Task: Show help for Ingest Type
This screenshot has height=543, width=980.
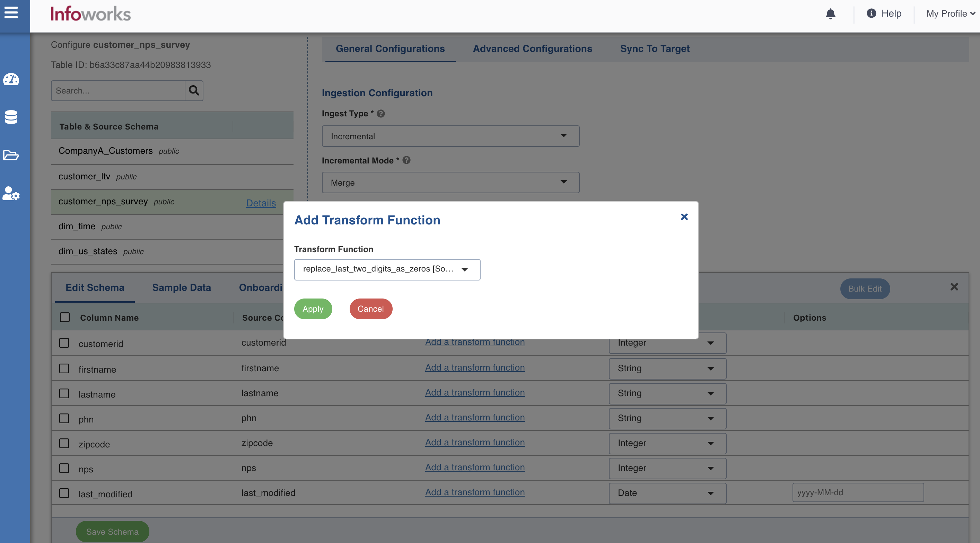Action: coord(381,113)
